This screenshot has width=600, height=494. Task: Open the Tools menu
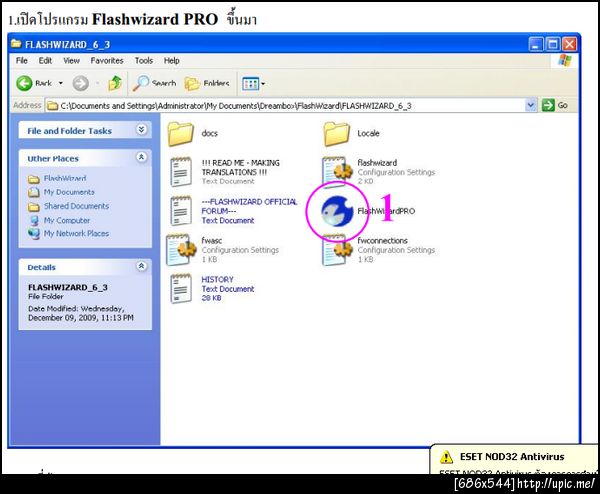[x=143, y=60]
